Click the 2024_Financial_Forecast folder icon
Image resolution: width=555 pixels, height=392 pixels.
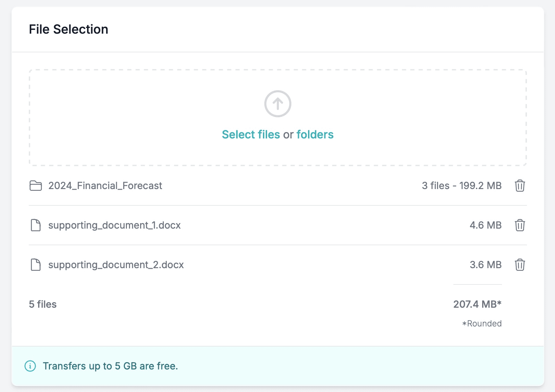click(36, 186)
